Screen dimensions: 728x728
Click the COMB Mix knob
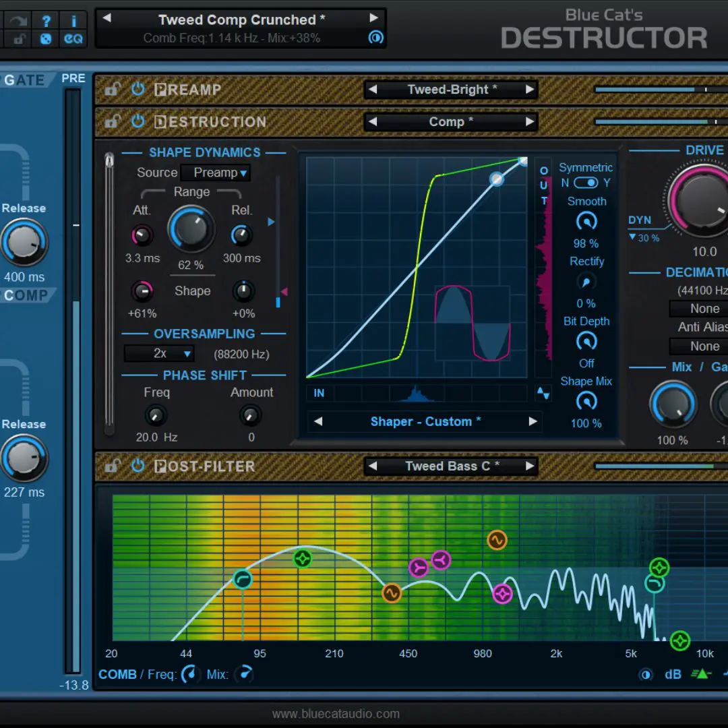244,674
